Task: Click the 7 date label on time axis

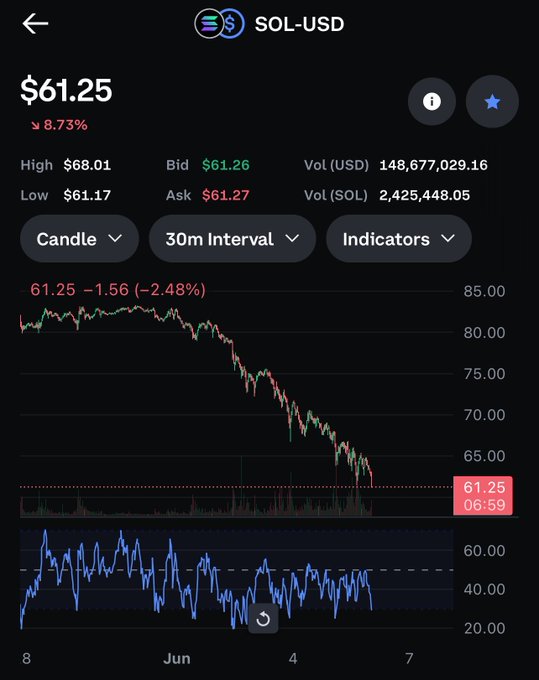Action: [x=409, y=659]
